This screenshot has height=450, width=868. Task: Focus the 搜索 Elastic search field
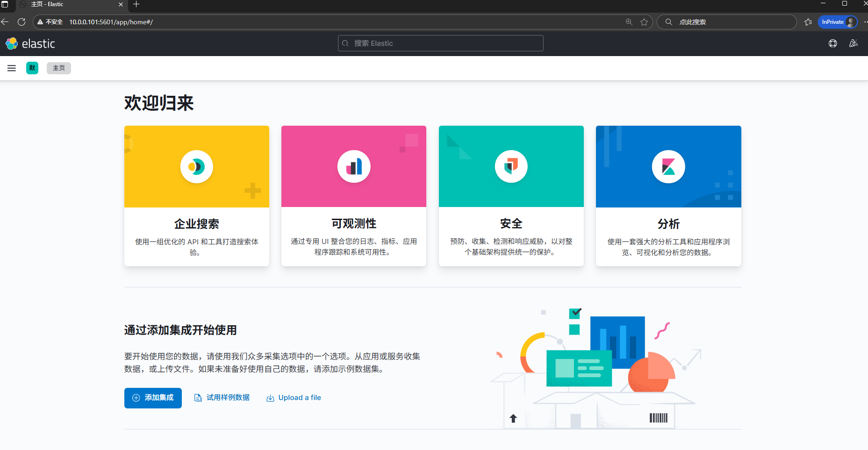point(440,43)
